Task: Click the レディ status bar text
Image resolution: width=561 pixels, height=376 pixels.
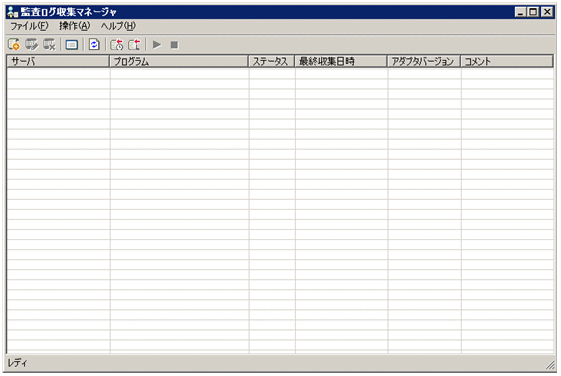Action: click(x=17, y=363)
